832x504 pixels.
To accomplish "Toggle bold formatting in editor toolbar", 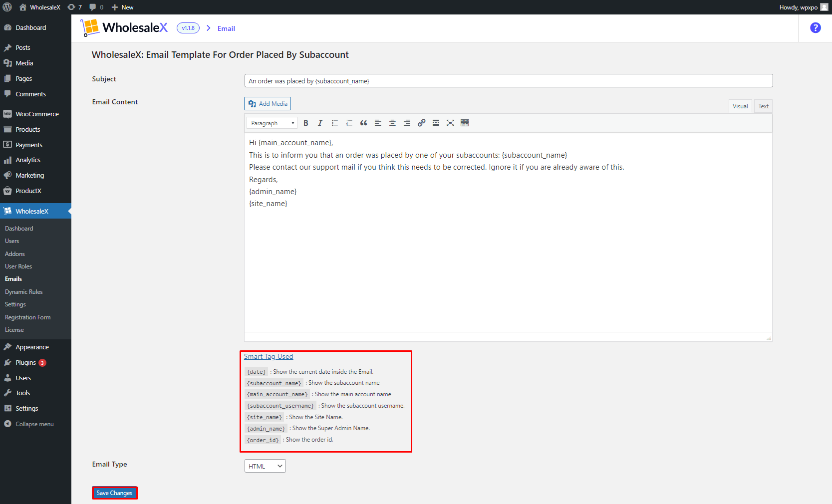I will 306,123.
